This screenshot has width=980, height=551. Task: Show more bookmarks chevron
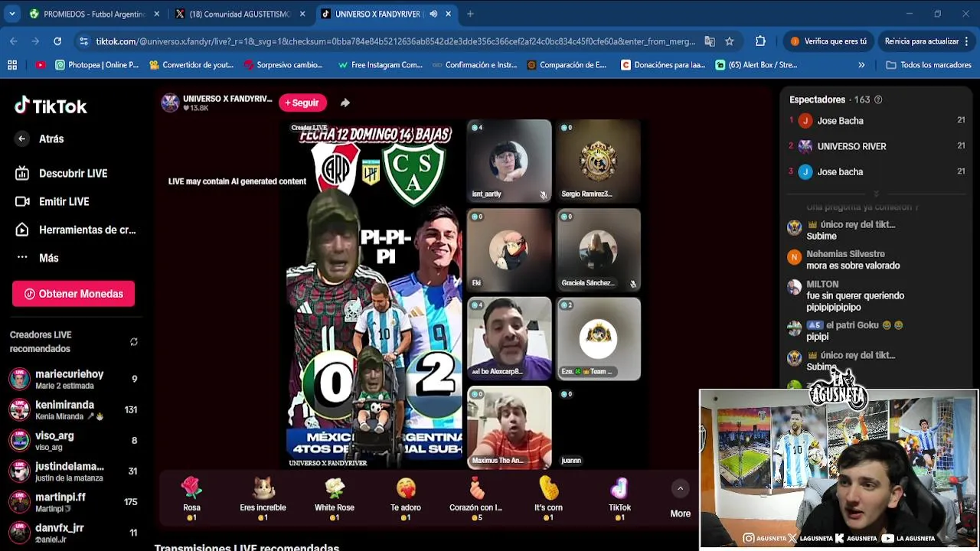[x=861, y=65]
